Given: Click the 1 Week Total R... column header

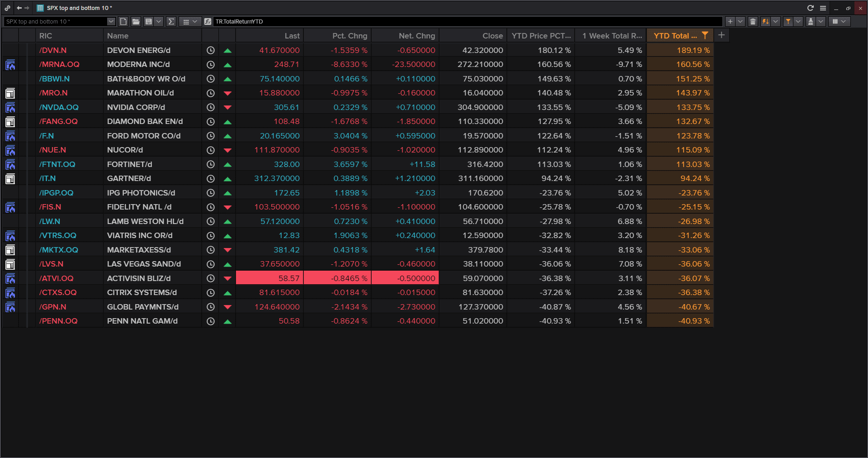Looking at the screenshot, I should pos(611,36).
